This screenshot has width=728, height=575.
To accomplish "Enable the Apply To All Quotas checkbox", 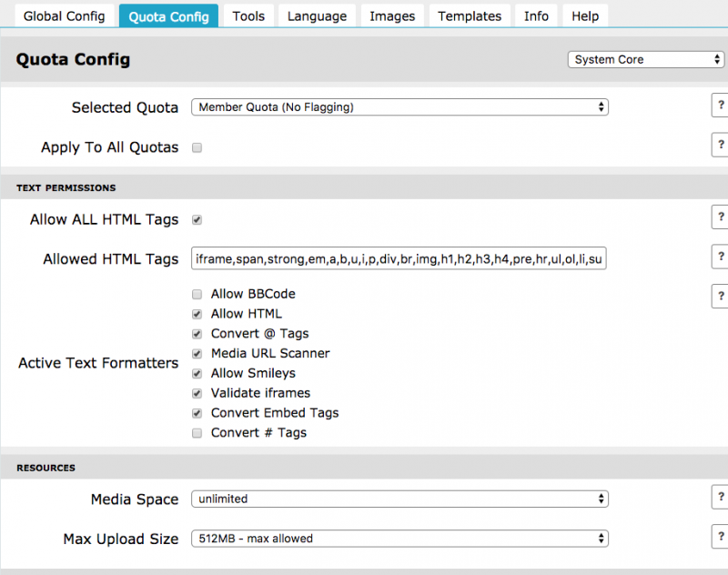I will pyautogui.click(x=197, y=147).
